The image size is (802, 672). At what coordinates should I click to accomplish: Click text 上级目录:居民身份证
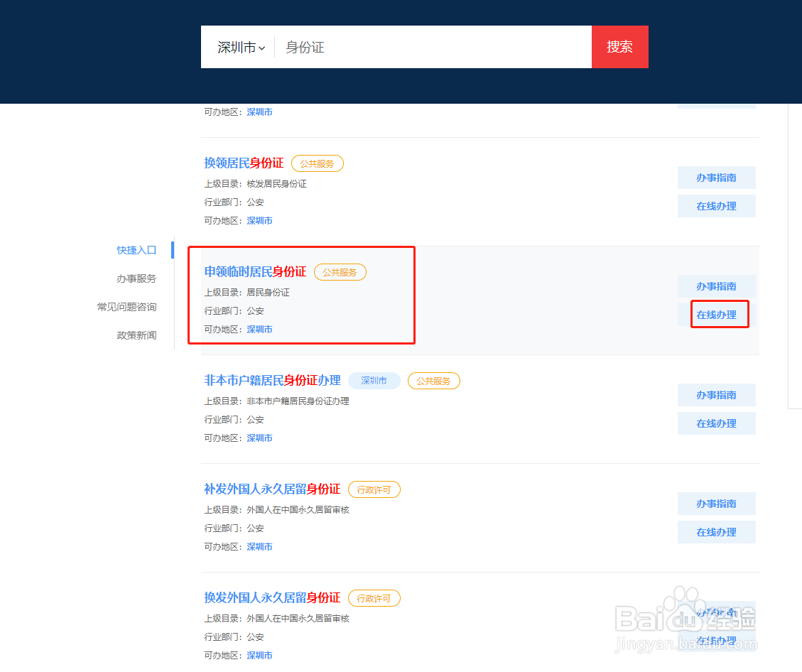(x=247, y=293)
